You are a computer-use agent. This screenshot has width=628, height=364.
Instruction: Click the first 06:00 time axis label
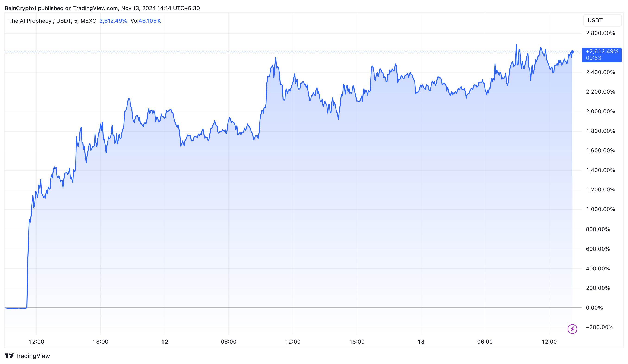coord(228,342)
